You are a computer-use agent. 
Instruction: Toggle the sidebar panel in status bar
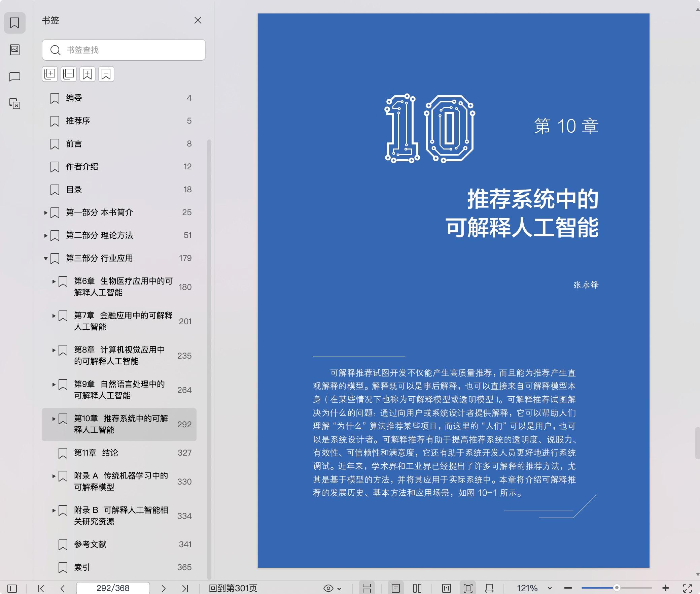(x=12, y=588)
